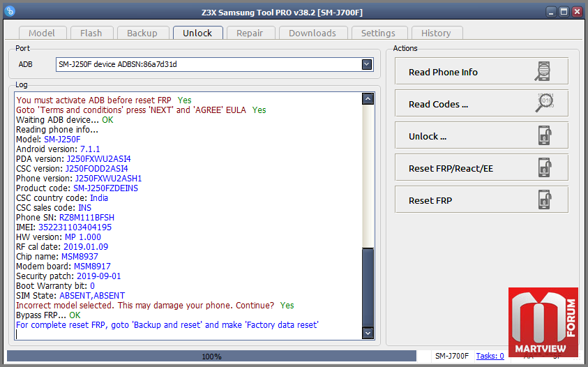Click the Security patch date 2019-09-01
The image size is (588, 367).
(x=99, y=276)
